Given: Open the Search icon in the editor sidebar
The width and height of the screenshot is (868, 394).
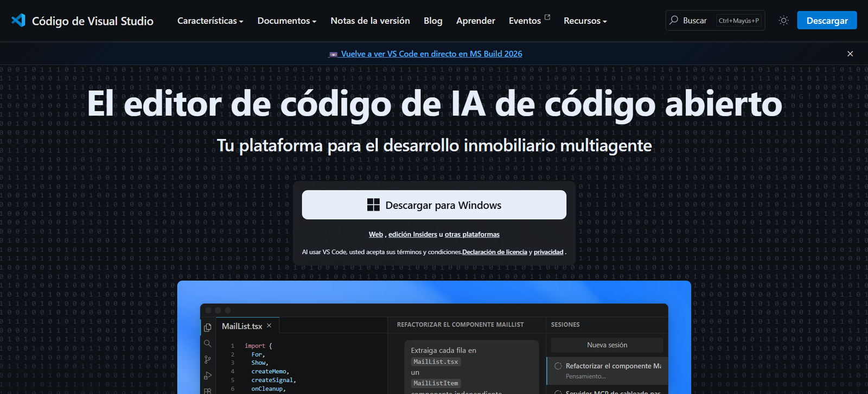Looking at the screenshot, I should pyautogui.click(x=208, y=344).
